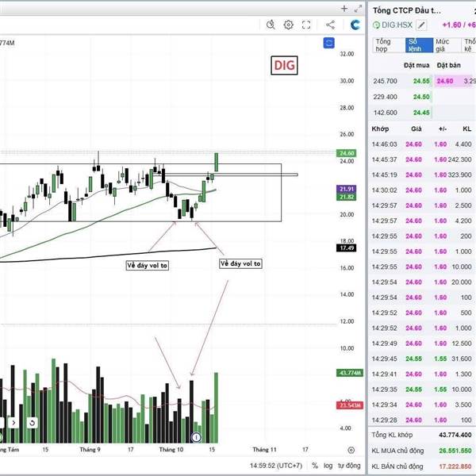Click the bid volume 229.400
The height and width of the screenshot is (476, 476).
click(x=385, y=97)
